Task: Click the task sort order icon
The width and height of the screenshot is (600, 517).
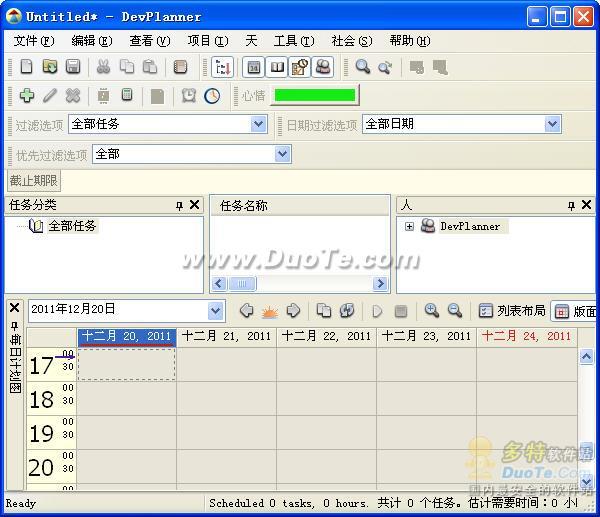Action: tap(222, 67)
